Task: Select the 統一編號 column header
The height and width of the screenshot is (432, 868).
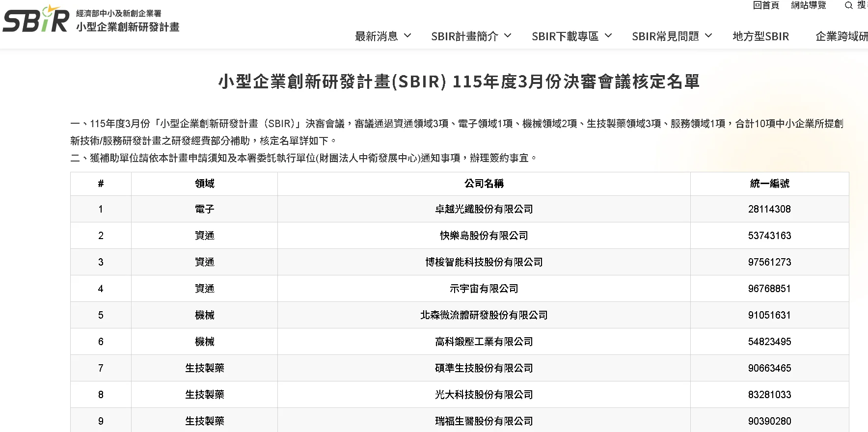Action: [769, 184]
